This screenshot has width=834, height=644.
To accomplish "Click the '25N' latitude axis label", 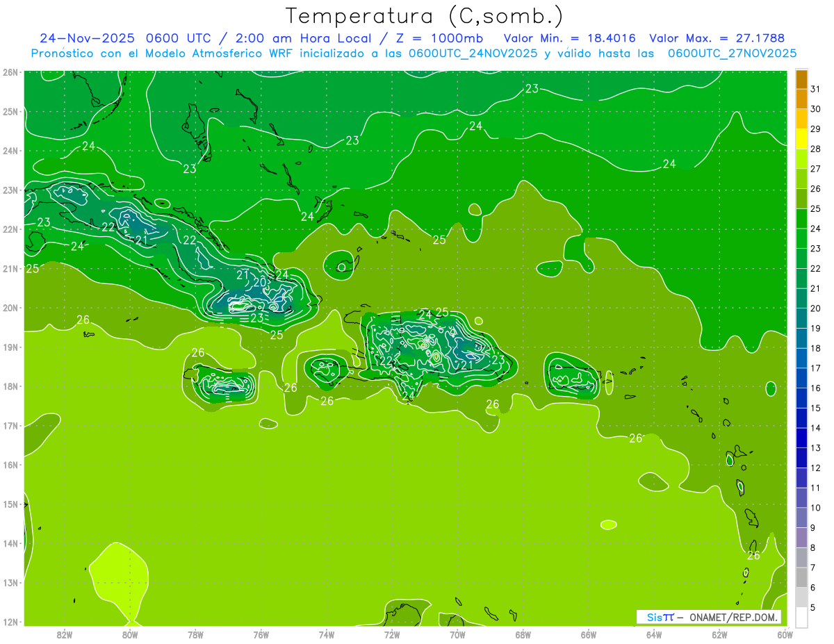I will (10, 111).
